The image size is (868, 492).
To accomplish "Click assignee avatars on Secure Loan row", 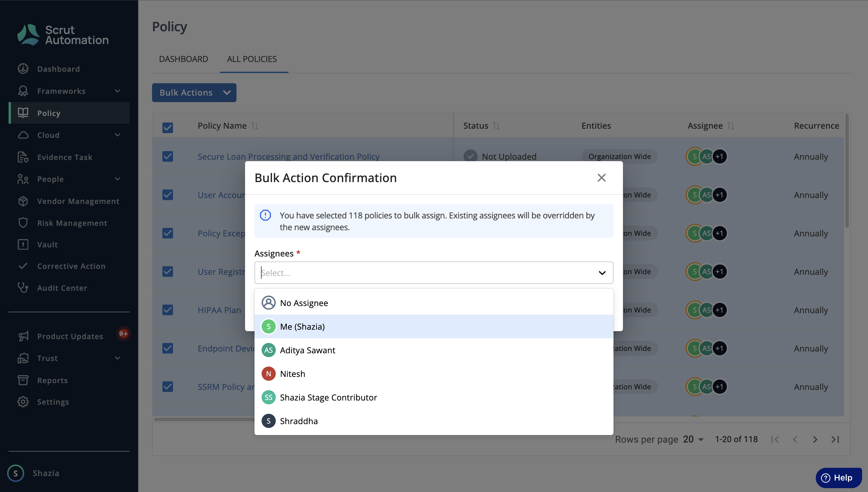I will tap(707, 156).
